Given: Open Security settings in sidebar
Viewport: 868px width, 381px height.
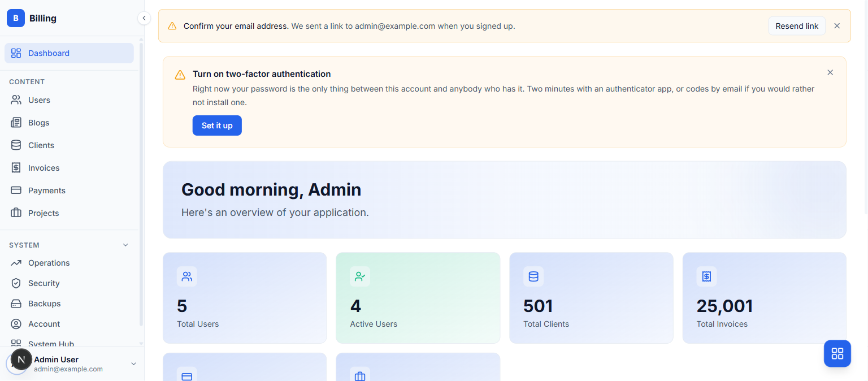Looking at the screenshot, I should click(x=69, y=283).
